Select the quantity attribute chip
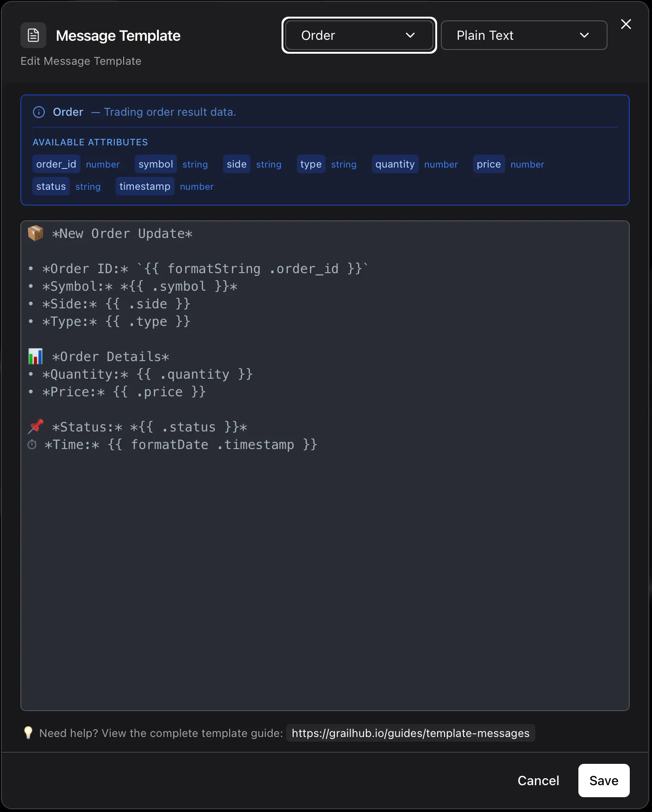The height and width of the screenshot is (812, 652). tap(395, 164)
